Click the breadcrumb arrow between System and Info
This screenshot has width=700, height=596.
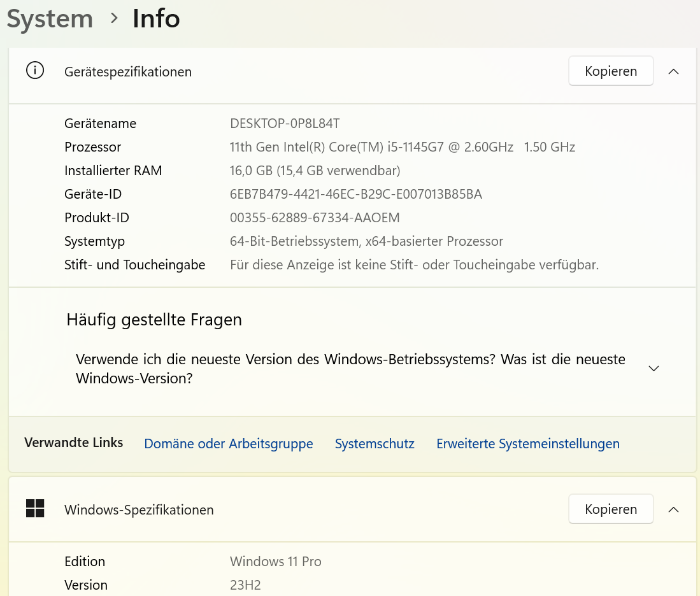(114, 18)
